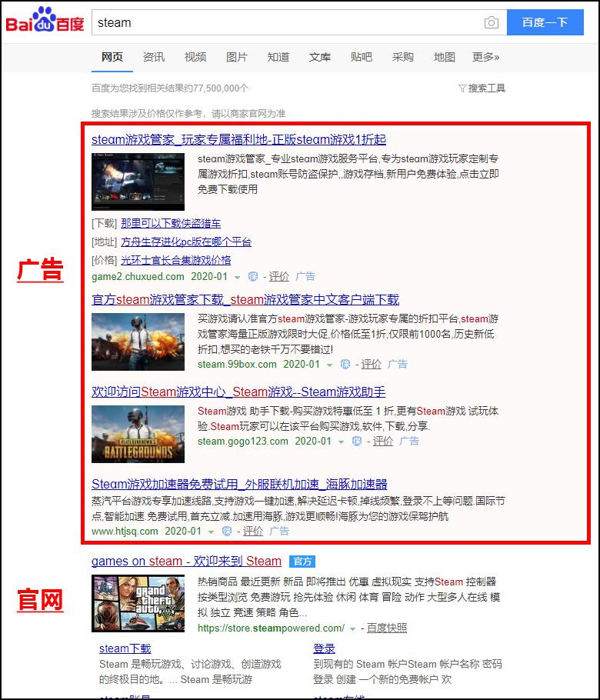The height and width of the screenshot is (700, 600).
Task: Click the shield icon beside steam.gogo123.com
Action: [x=357, y=442]
